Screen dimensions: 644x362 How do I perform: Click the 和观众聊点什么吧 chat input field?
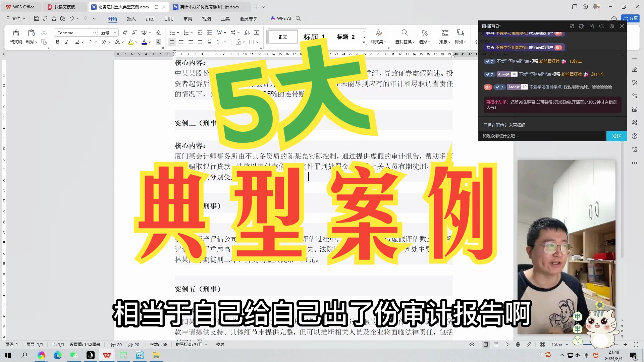(x=542, y=136)
